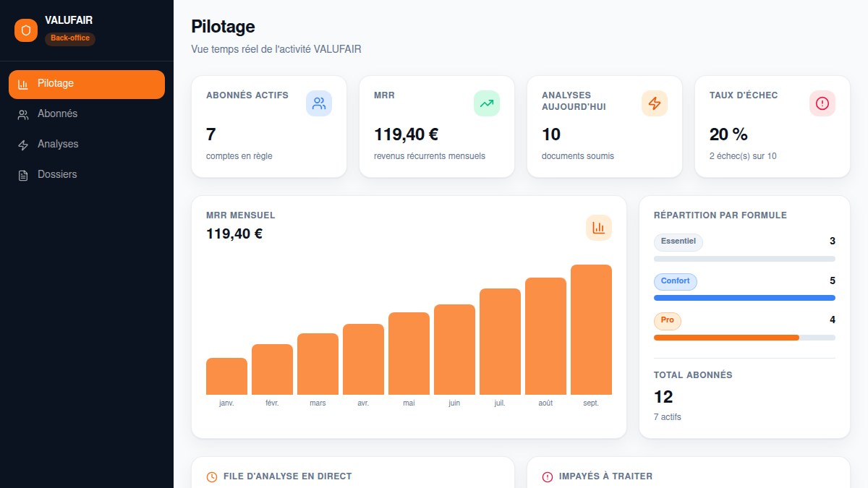Click the août bar in the chart
This screenshot has height=488, width=868.
[x=545, y=336]
